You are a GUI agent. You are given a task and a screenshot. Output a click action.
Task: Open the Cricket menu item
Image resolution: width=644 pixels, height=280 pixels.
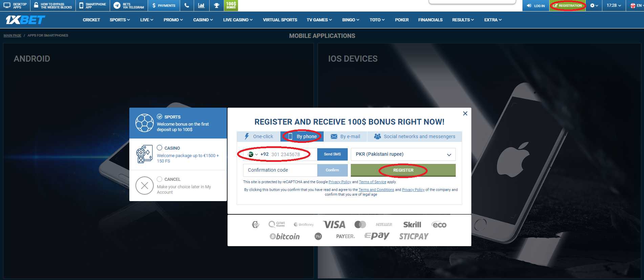(91, 20)
